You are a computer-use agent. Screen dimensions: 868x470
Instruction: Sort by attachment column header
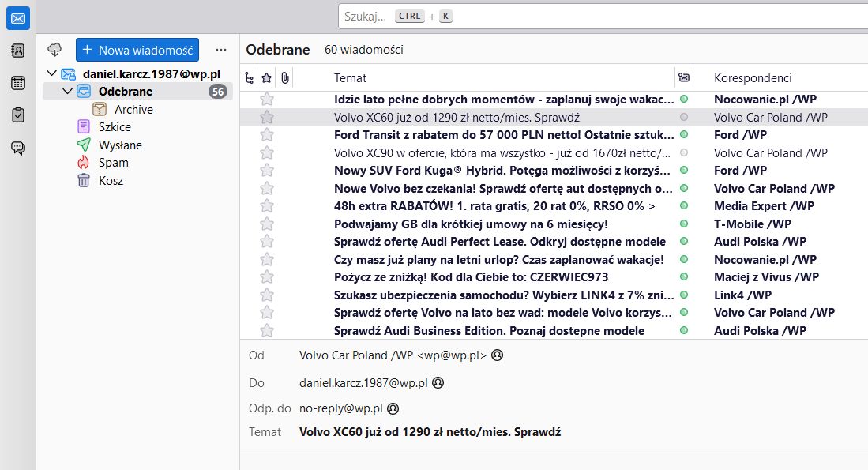click(x=284, y=78)
